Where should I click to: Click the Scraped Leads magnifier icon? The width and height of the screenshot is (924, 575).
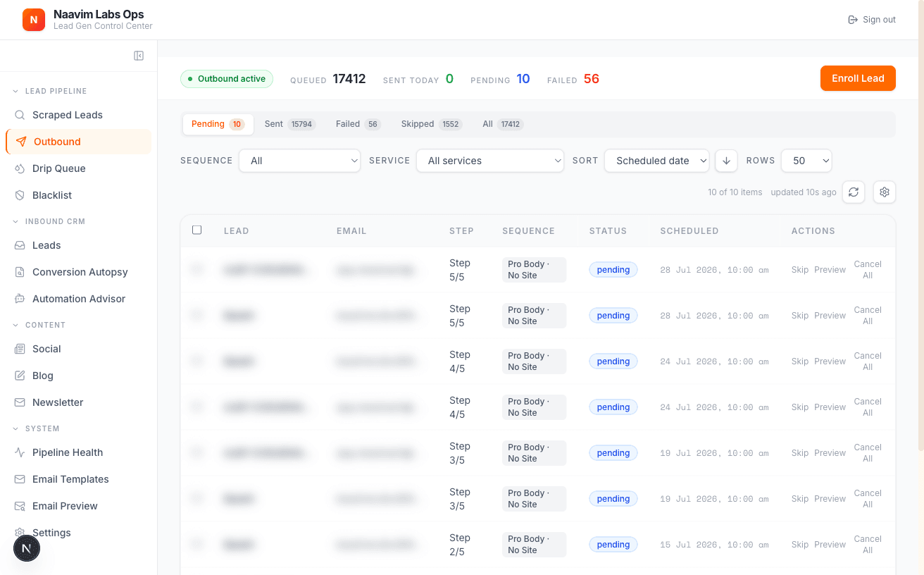(20, 115)
